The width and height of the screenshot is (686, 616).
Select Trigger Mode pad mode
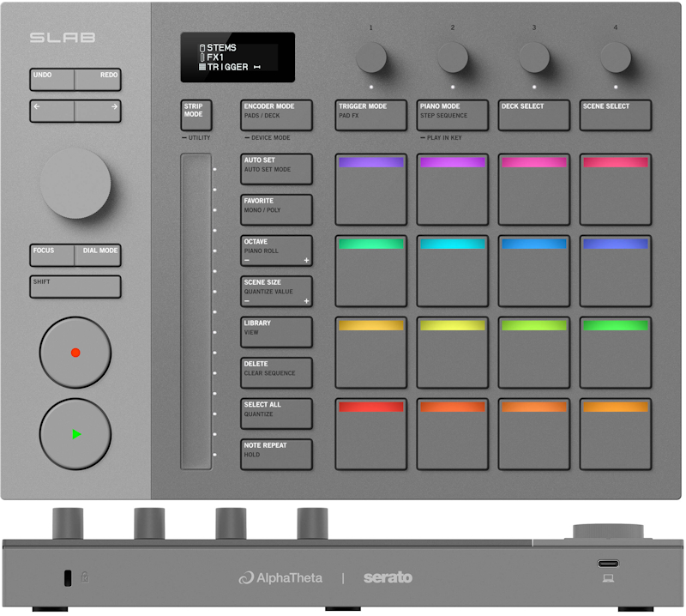(x=370, y=115)
